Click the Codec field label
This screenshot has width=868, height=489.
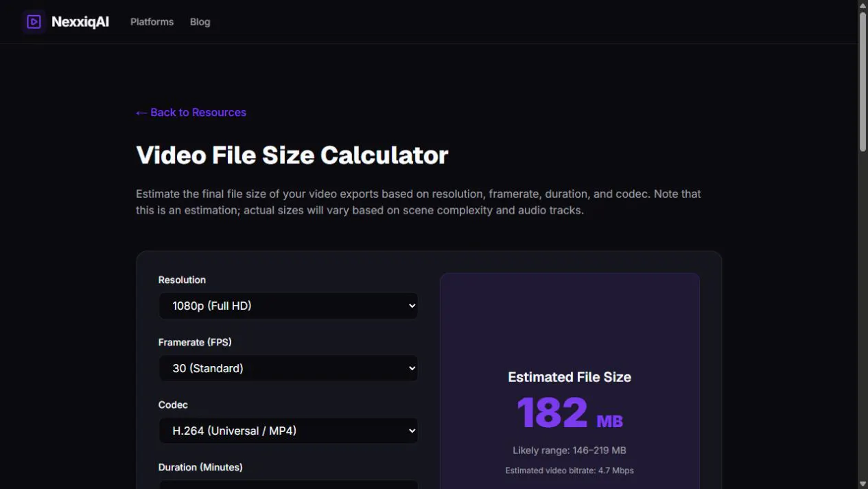pyautogui.click(x=173, y=405)
